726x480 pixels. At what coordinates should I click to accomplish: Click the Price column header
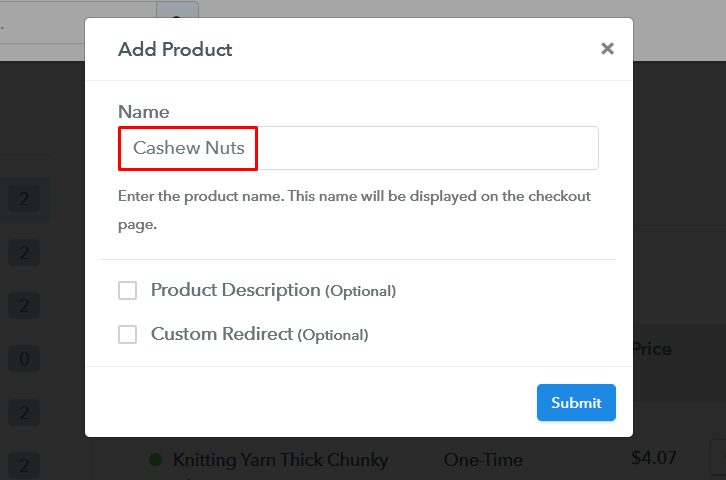pyautogui.click(x=652, y=349)
